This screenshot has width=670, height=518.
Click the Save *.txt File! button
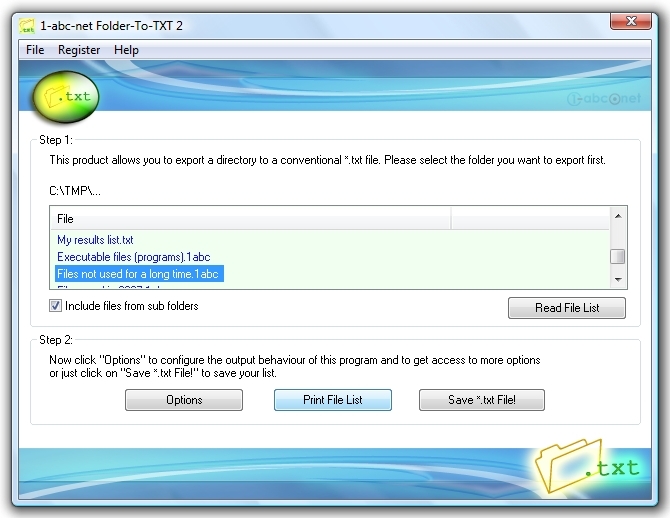point(482,400)
